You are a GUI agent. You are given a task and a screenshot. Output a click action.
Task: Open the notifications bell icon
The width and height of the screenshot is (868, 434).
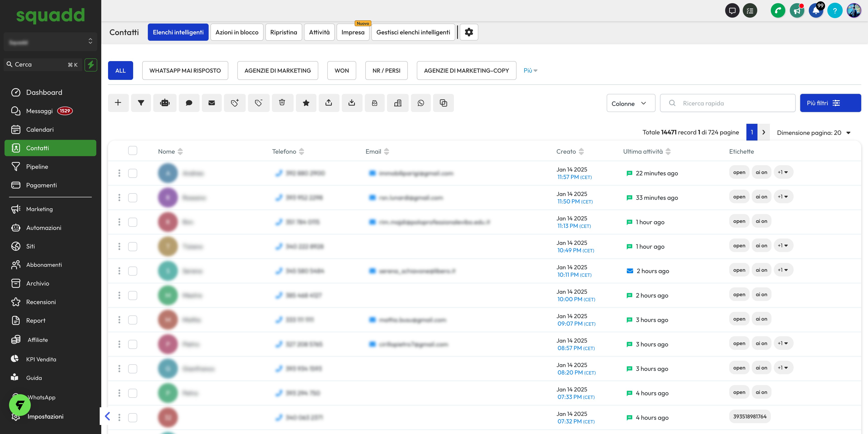tap(816, 11)
